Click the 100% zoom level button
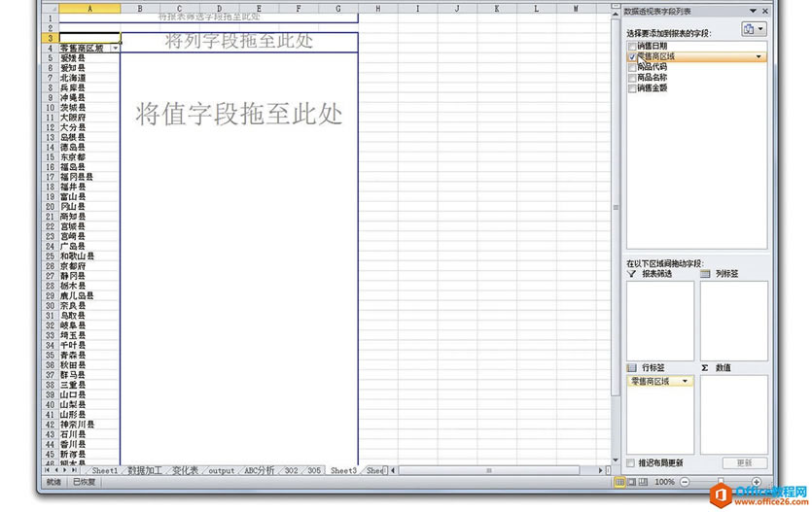 click(x=664, y=482)
